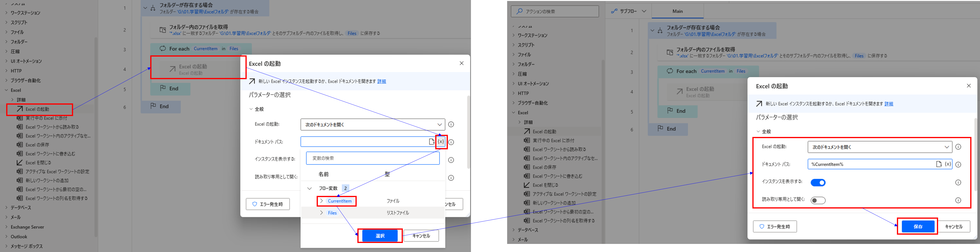Expand UI オートメーション group in variable-picker window's tree
This screenshot has width=980, height=252.
coord(6,61)
